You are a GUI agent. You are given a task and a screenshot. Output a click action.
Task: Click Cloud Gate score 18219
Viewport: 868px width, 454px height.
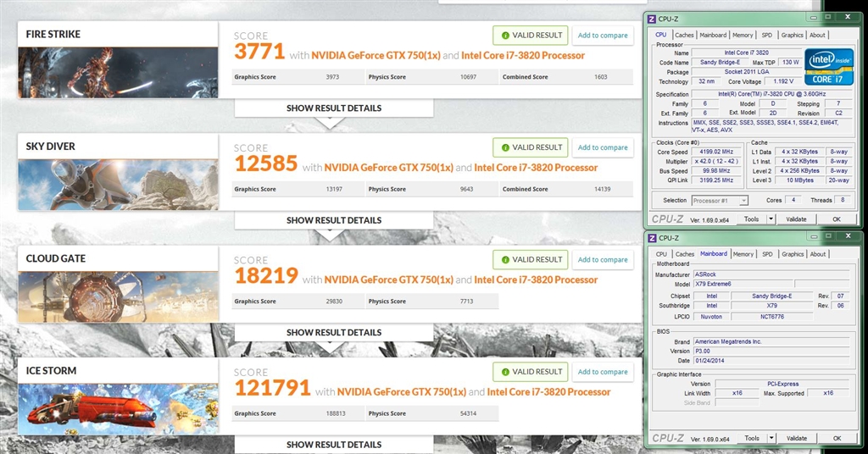point(266,276)
